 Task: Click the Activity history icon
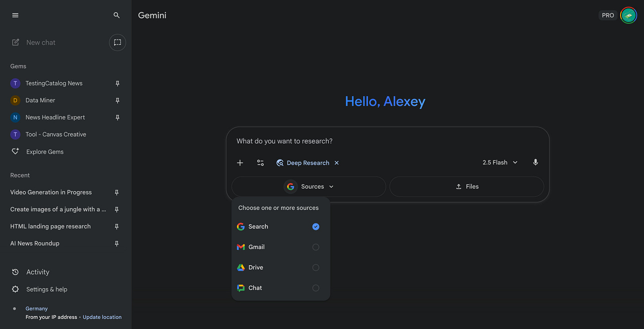tap(15, 272)
